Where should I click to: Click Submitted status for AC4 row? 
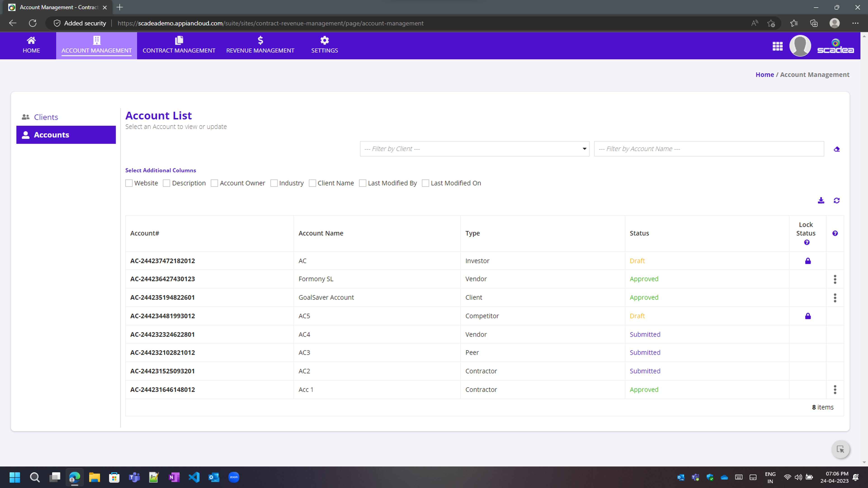645,334
